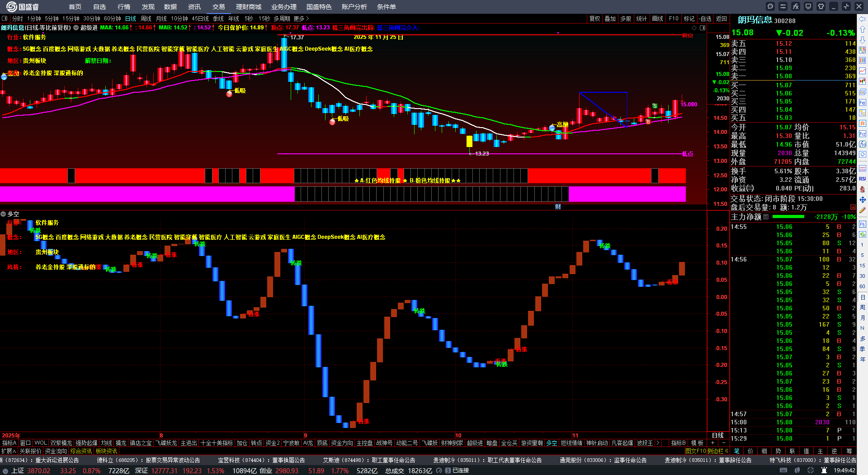Open the 资讯 menu
The image size is (868, 475).
[194, 7]
